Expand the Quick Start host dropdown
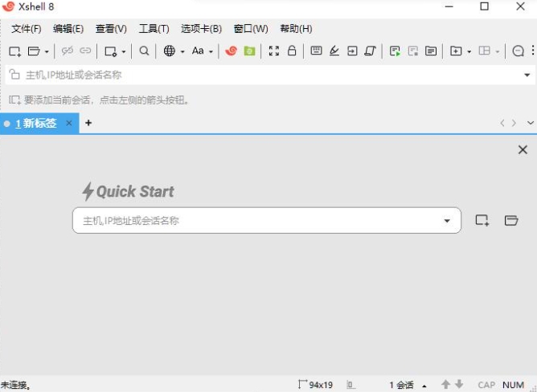The image size is (537, 392). click(x=447, y=221)
